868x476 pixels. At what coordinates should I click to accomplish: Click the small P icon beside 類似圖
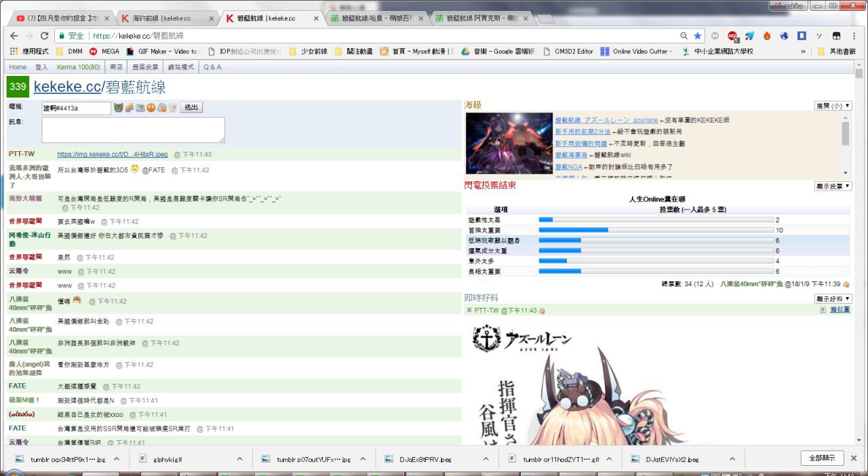(823, 310)
